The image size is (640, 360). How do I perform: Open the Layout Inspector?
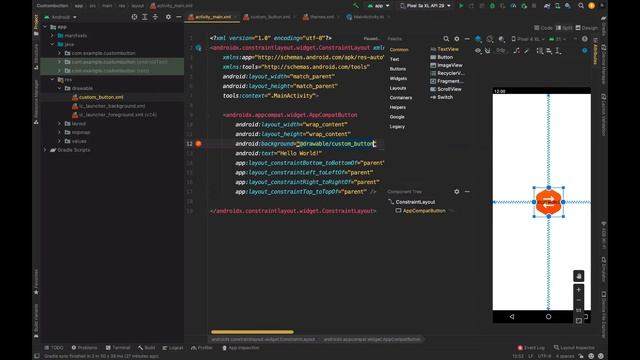(574, 348)
